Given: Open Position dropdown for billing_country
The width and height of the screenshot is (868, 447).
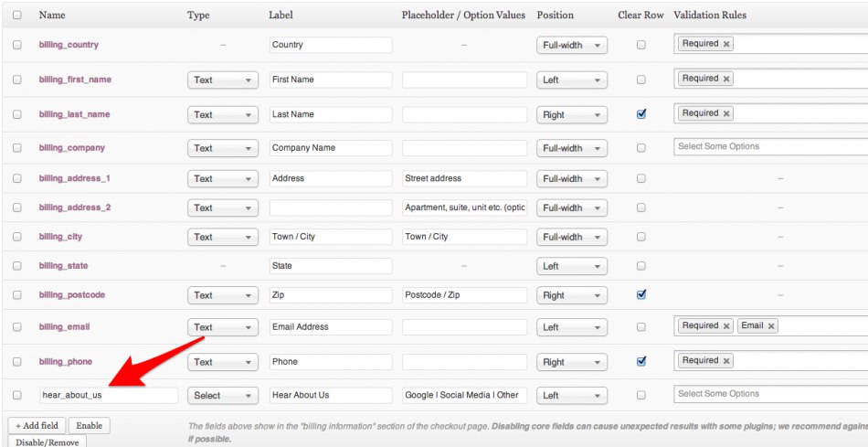Looking at the screenshot, I should tap(571, 45).
